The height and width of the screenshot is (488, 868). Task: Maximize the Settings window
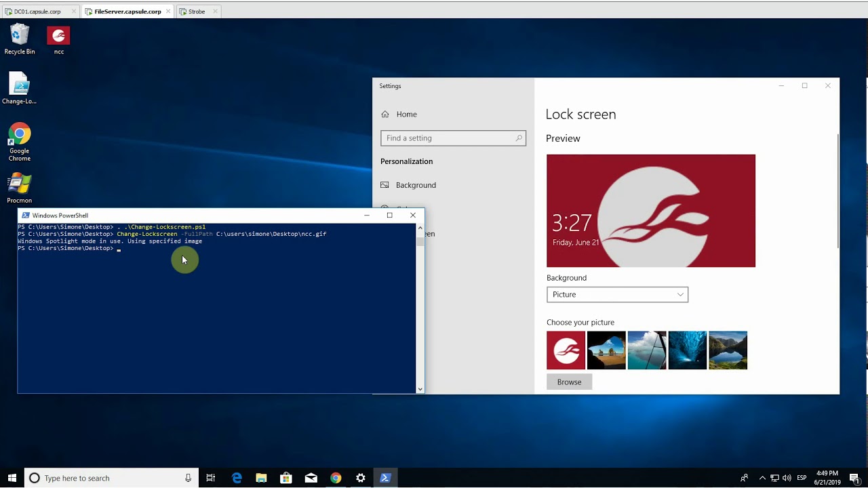tap(804, 86)
